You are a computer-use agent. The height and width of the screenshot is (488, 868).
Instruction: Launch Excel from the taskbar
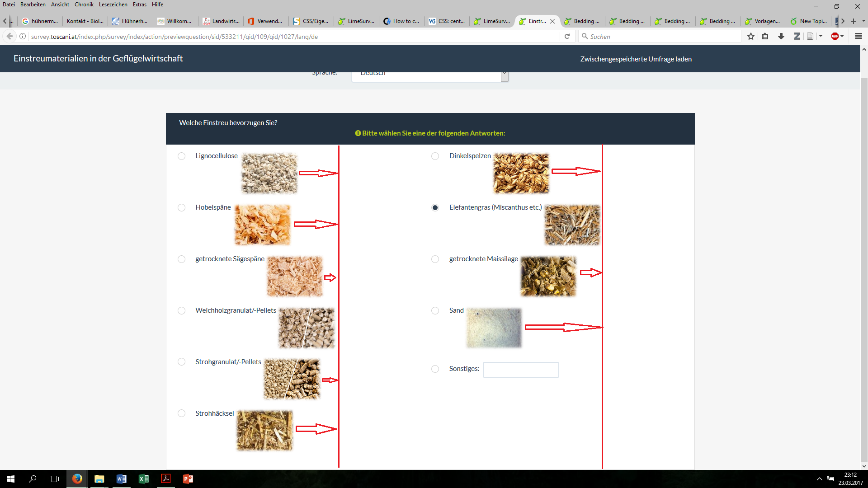143,479
